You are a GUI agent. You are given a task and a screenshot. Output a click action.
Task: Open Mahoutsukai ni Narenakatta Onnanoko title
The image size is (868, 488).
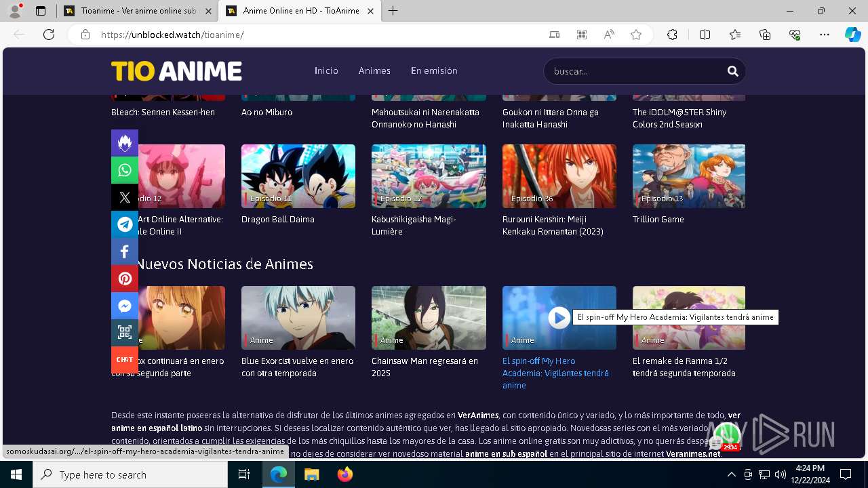pyautogui.click(x=425, y=119)
